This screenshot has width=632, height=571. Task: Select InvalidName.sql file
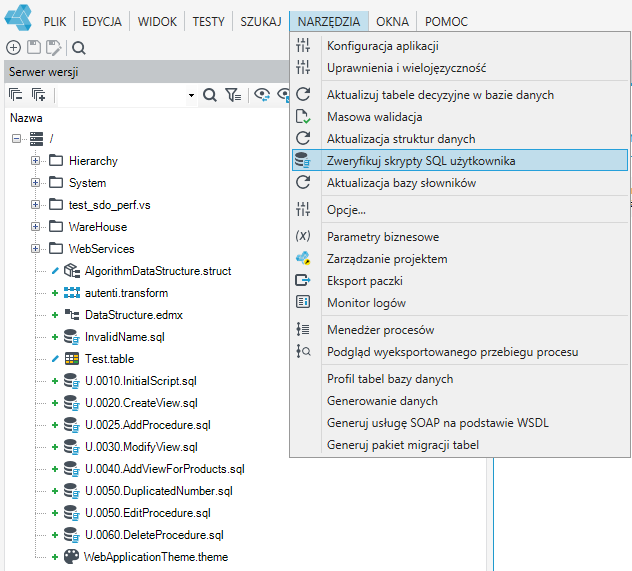pyautogui.click(x=125, y=337)
